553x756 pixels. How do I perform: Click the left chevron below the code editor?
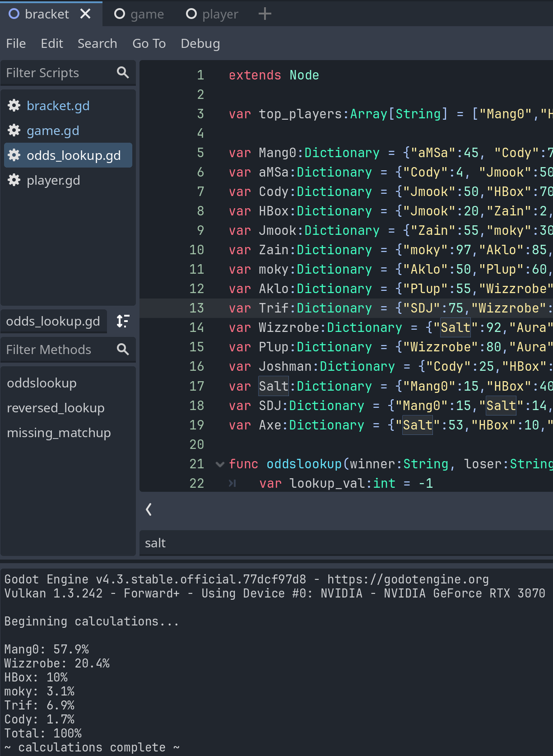(149, 509)
